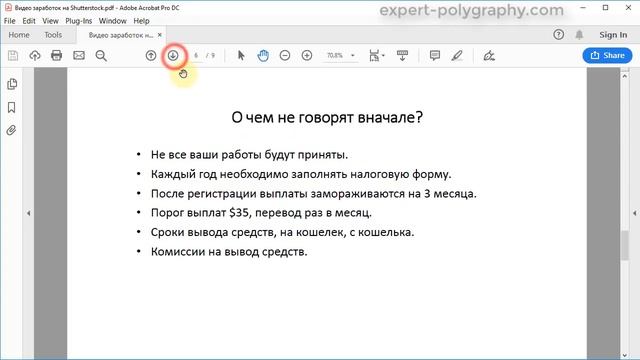Click the Share button
Screen dimensions: 640x360
tap(607, 56)
